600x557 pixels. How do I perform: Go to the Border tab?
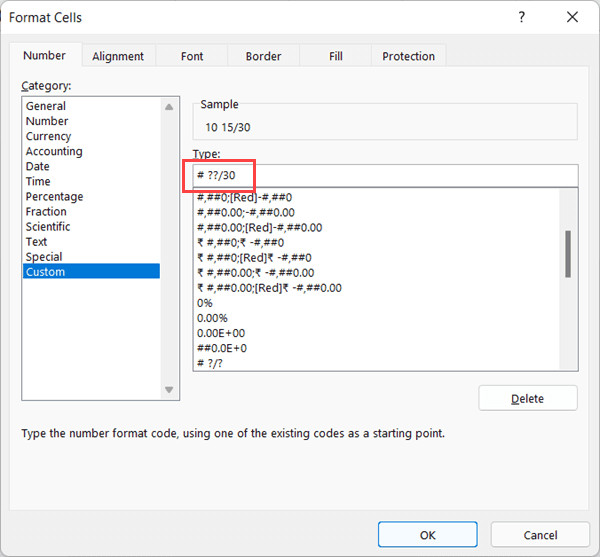[263, 57]
